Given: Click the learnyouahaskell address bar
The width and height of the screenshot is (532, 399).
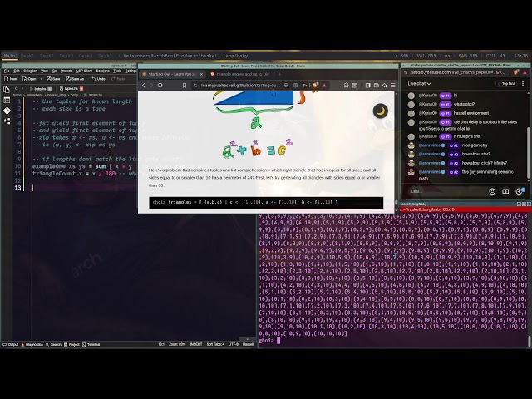Looking at the screenshot, I should [x=240, y=85].
